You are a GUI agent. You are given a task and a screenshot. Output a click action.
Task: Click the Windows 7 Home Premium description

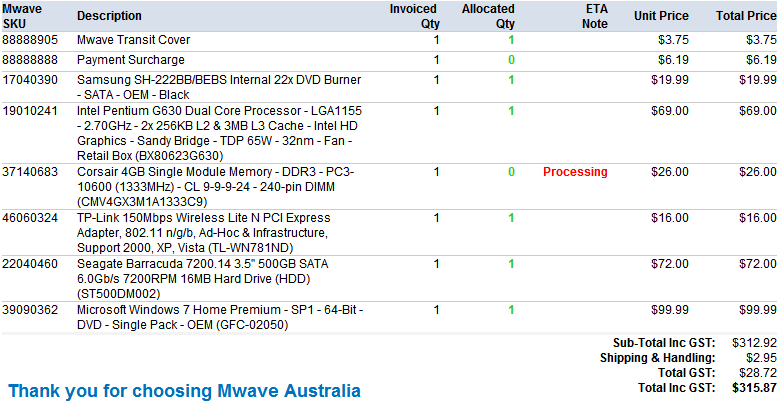tap(219, 317)
